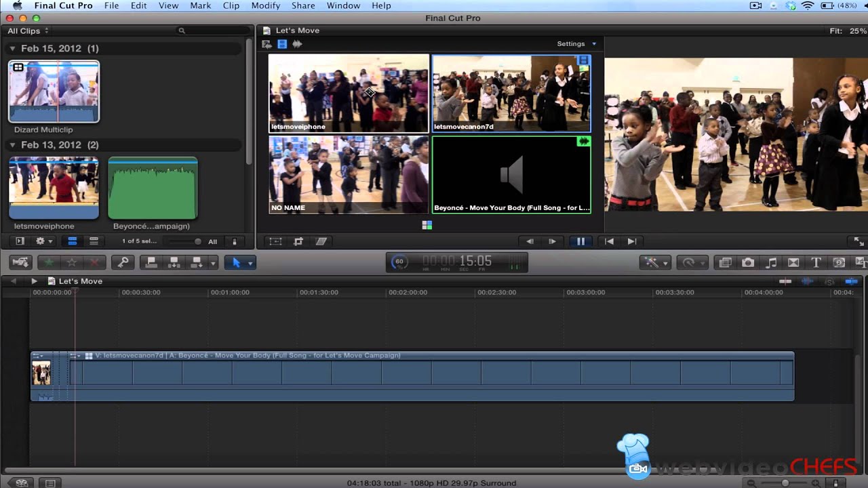Switch to letsmovecanon7d angle
Image resolution: width=868 pixels, height=488 pixels.
[x=511, y=93]
